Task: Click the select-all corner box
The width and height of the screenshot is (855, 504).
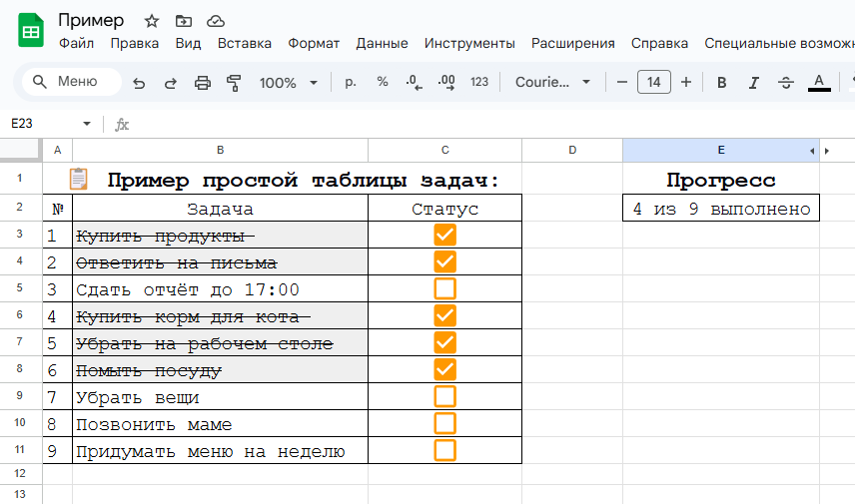Action: (20, 150)
